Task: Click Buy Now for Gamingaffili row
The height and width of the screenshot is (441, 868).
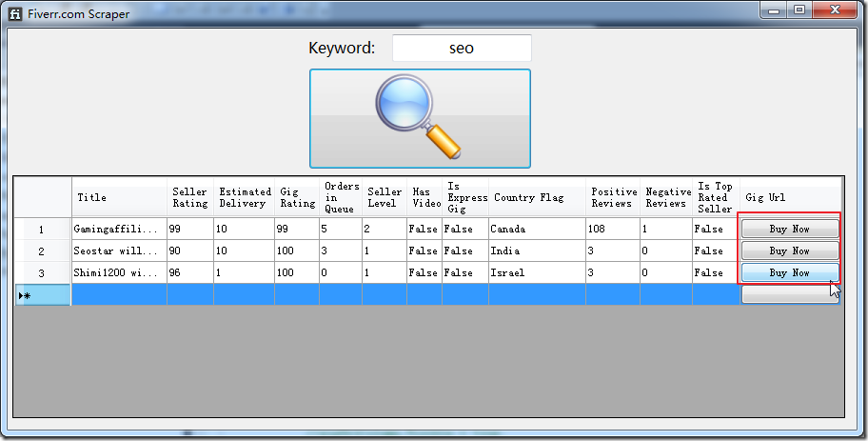Action: click(790, 229)
